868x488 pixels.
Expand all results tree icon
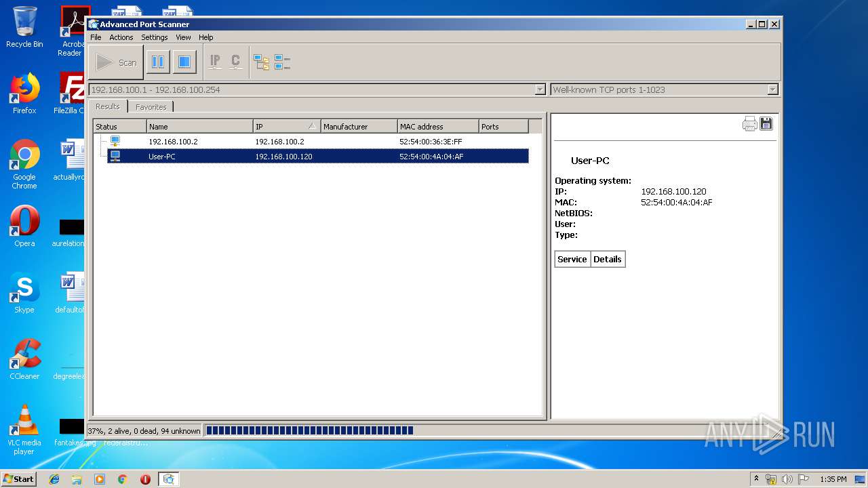[262, 62]
